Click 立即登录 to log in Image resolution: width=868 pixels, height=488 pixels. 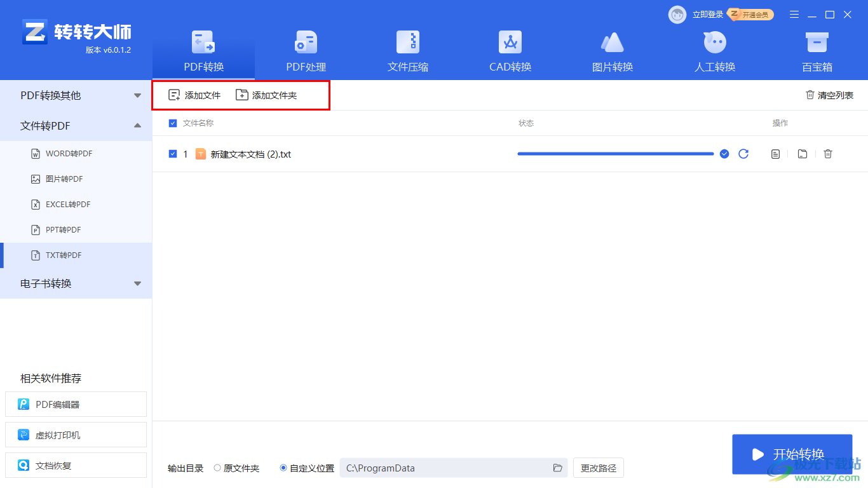click(708, 15)
